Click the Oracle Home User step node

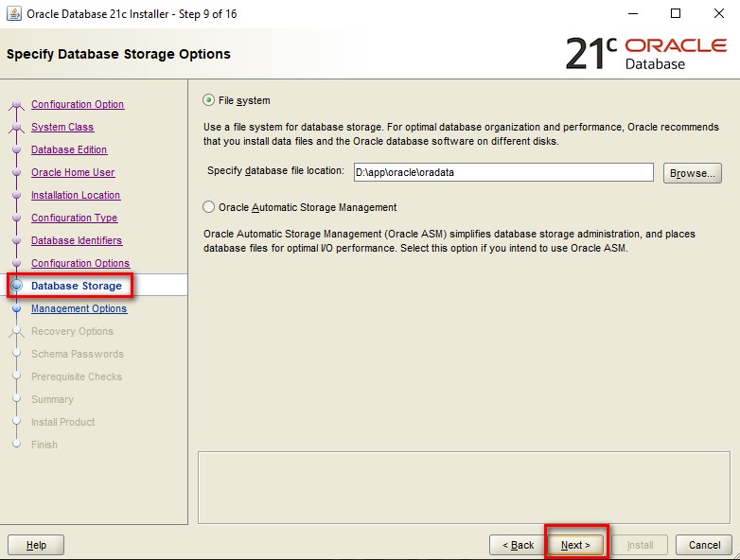click(x=16, y=172)
